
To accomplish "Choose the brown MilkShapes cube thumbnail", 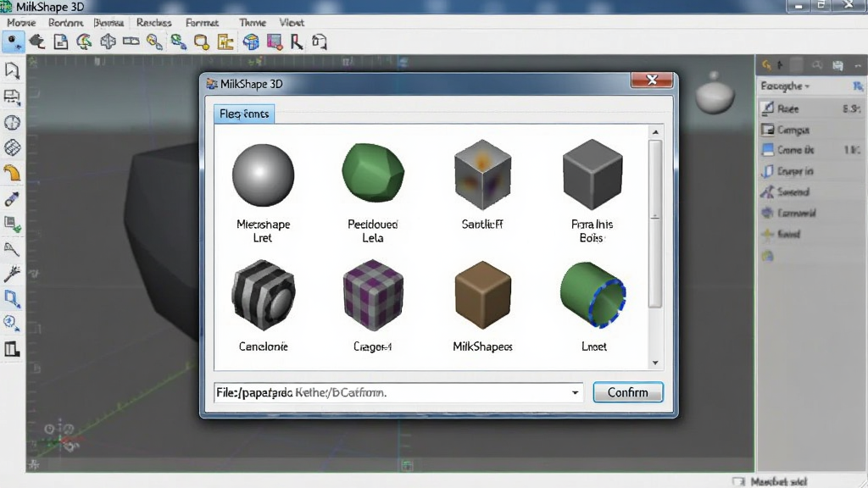I will coord(482,296).
